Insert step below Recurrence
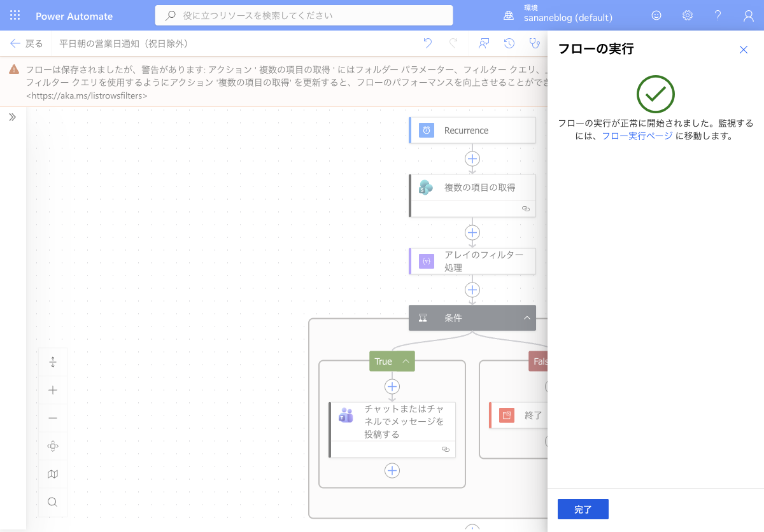764x532 pixels. point(472,158)
